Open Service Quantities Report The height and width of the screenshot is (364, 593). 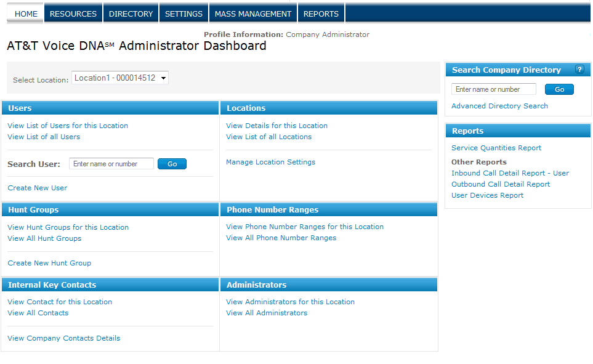[496, 148]
